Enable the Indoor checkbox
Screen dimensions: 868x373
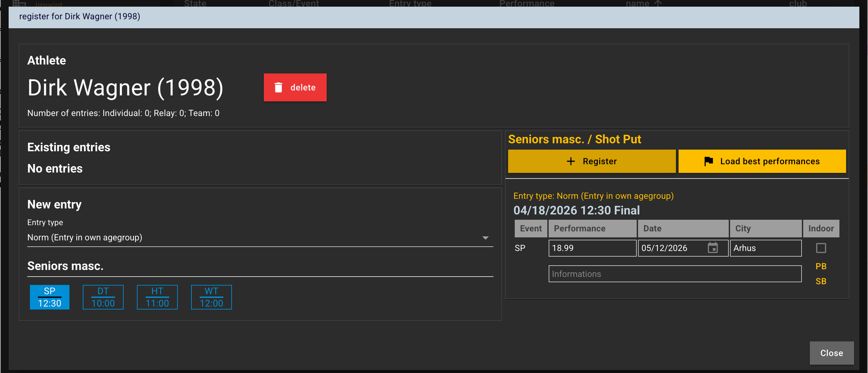(x=821, y=248)
